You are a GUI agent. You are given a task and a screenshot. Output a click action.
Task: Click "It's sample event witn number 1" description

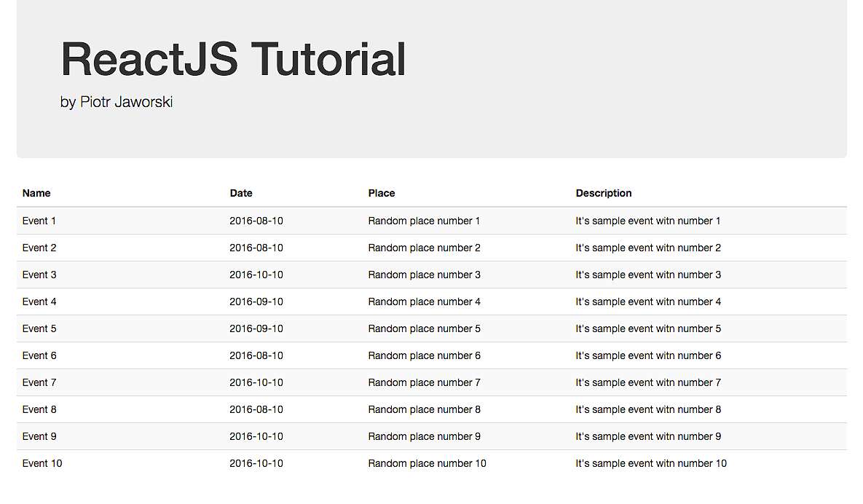648,221
